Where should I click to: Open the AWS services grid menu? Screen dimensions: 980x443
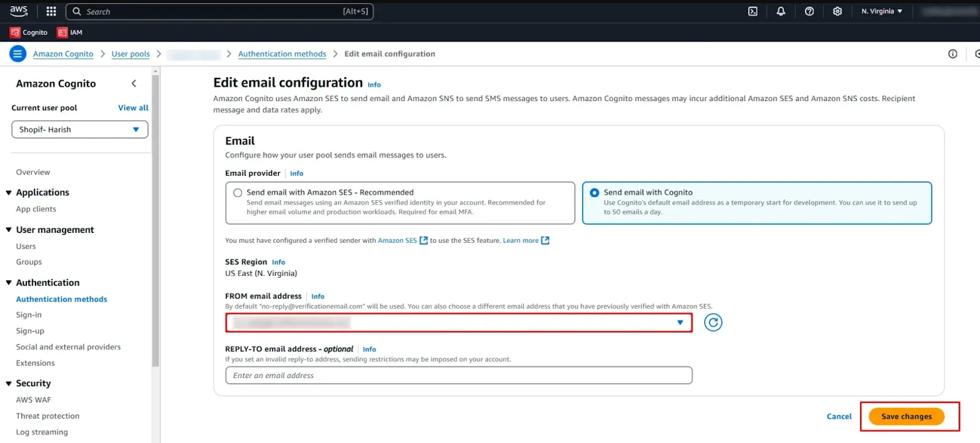point(51,11)
